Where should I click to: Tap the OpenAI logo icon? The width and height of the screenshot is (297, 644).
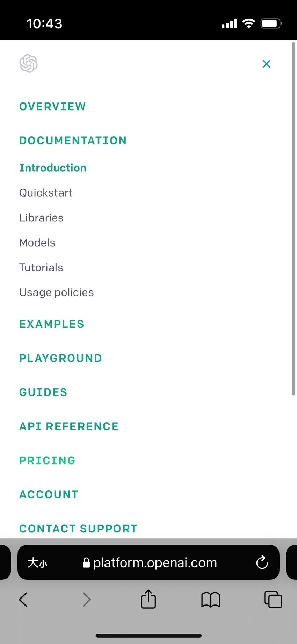(28, 64)
